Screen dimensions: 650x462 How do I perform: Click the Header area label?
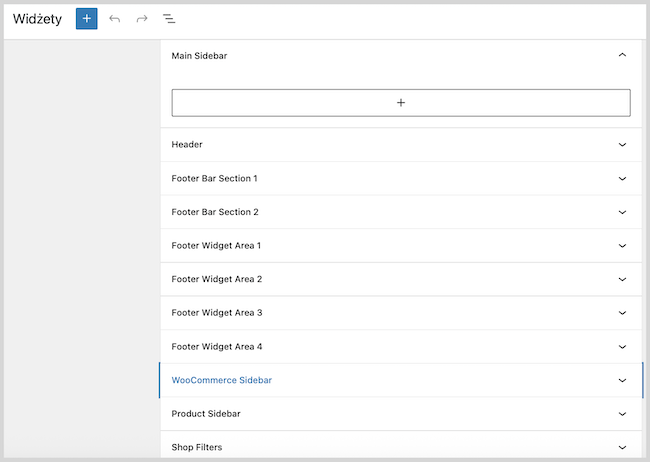coord(187,144)
